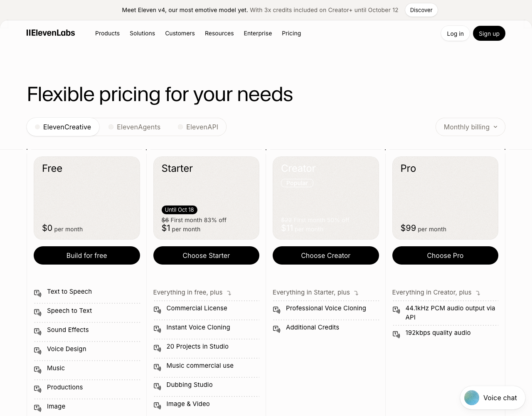
Task: Switch to ElevenAPI pricing
Action: click(x=198, y=127)
